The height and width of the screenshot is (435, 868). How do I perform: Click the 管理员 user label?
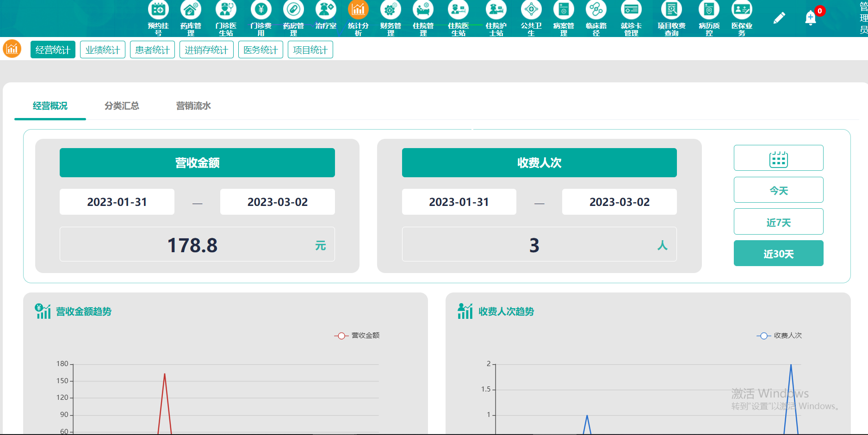863,18
